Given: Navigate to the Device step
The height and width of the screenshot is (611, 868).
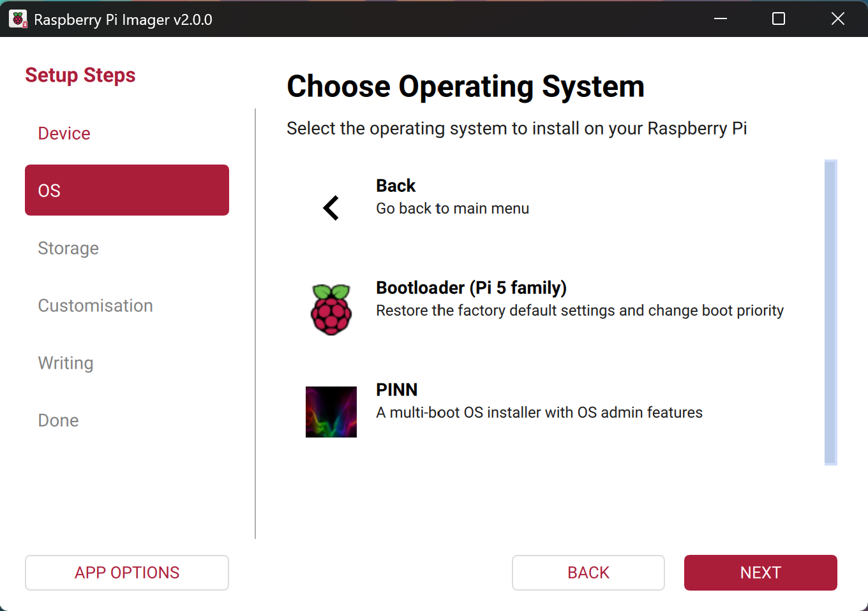Looking at the screenshot, I should (x=64, y=133).
